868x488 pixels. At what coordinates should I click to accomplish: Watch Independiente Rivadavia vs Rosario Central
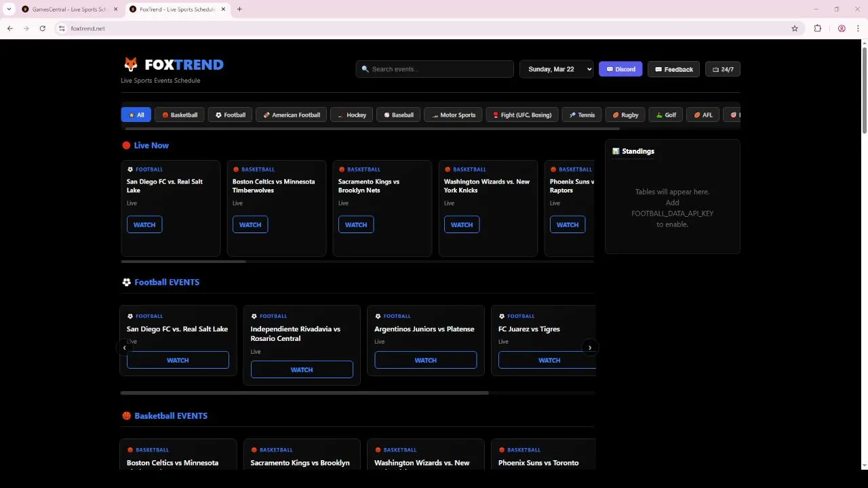pyautogui.click(x=302, y=370)
